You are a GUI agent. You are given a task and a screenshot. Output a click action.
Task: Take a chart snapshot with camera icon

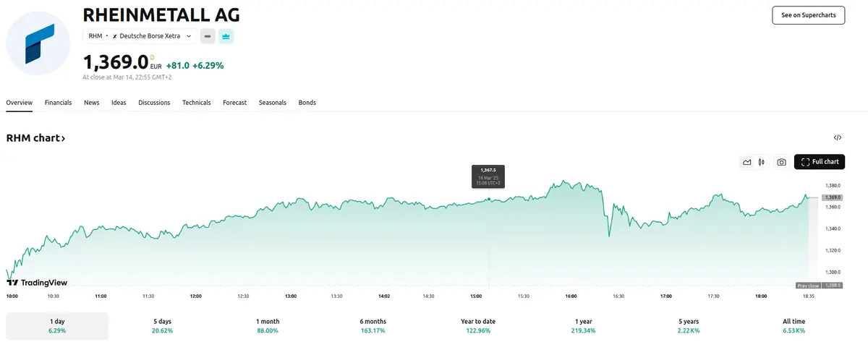[781, 162]
